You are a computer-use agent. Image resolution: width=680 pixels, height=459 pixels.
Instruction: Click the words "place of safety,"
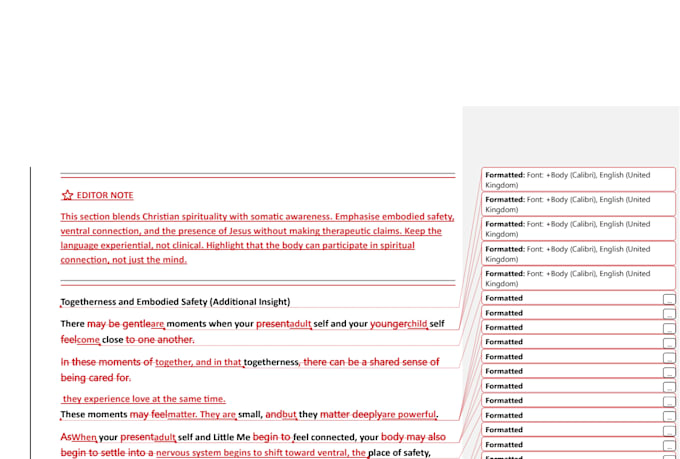click(399, 452)
